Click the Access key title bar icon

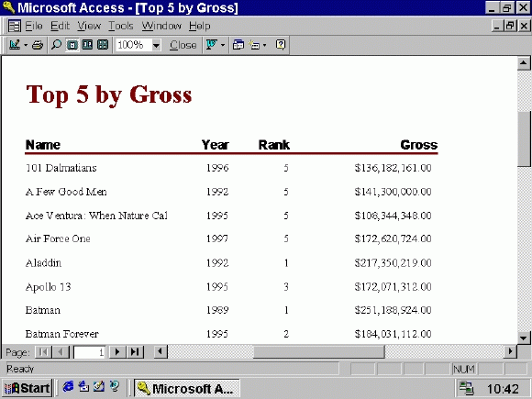(x=8, y=7)
